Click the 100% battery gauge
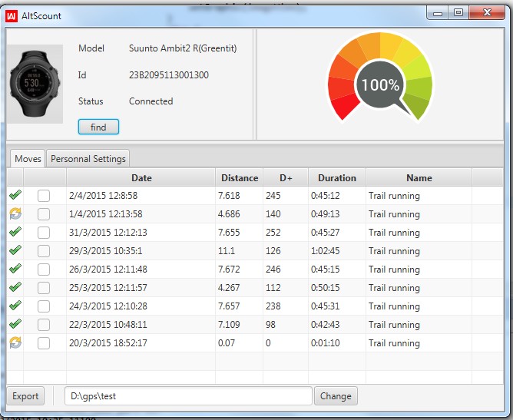 coord(380,78)
